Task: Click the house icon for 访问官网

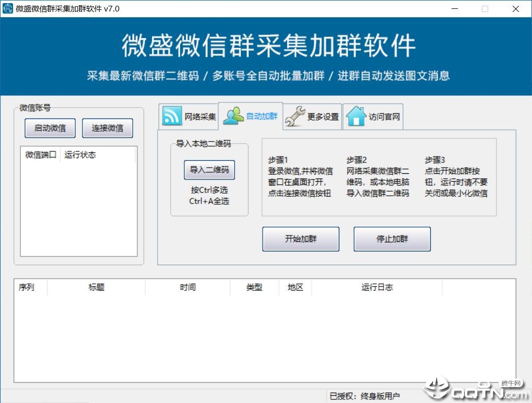Action: [356, 116]
